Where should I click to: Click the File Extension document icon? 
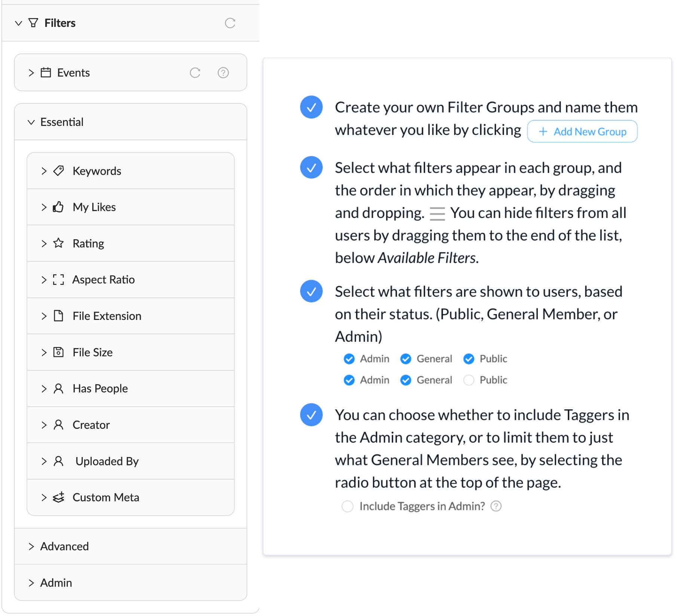pyautogui.click(x=58, y=316)
